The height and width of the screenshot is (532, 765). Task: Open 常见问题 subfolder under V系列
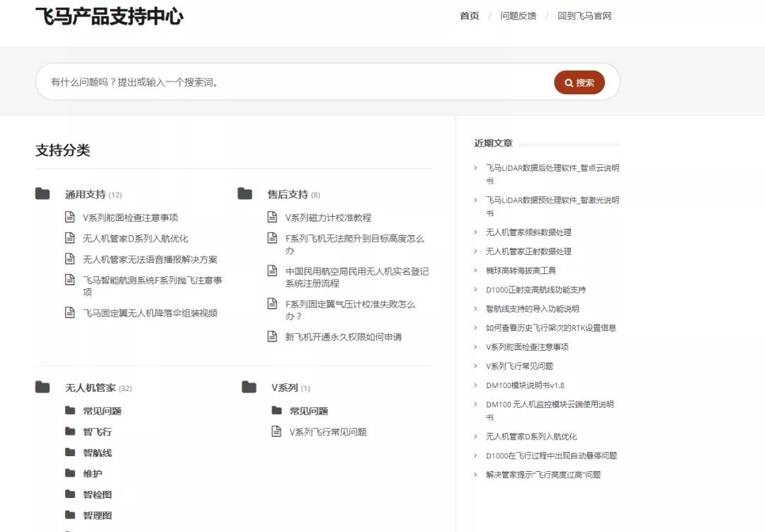click(308, 411)
